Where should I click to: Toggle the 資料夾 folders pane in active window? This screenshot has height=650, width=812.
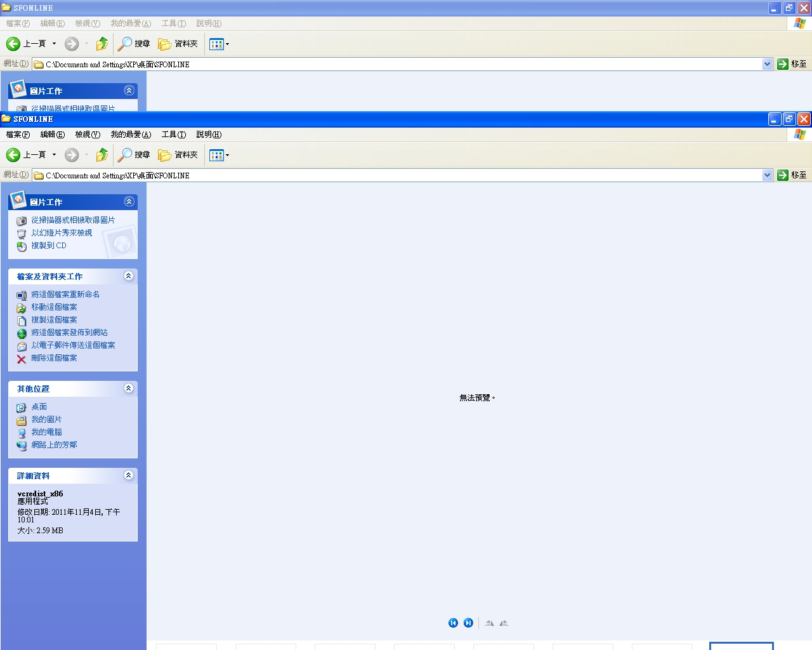[178, 155]
